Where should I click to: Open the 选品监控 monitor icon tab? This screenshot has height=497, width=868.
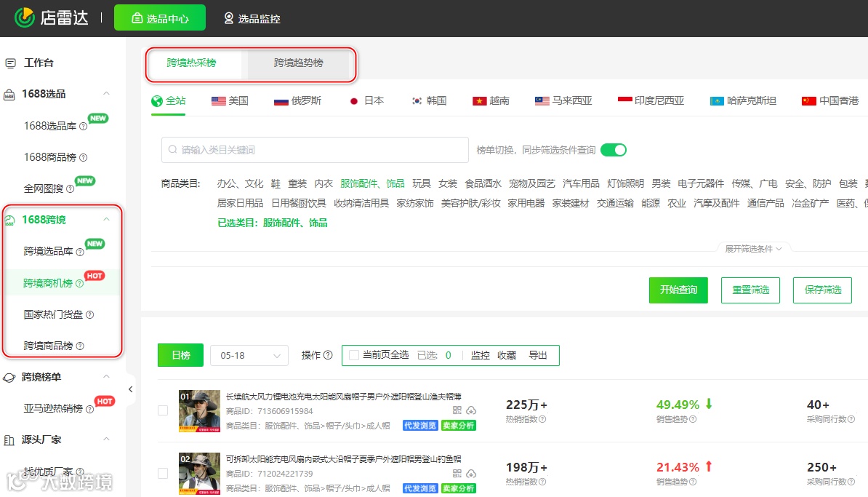[x=228, y=18]
